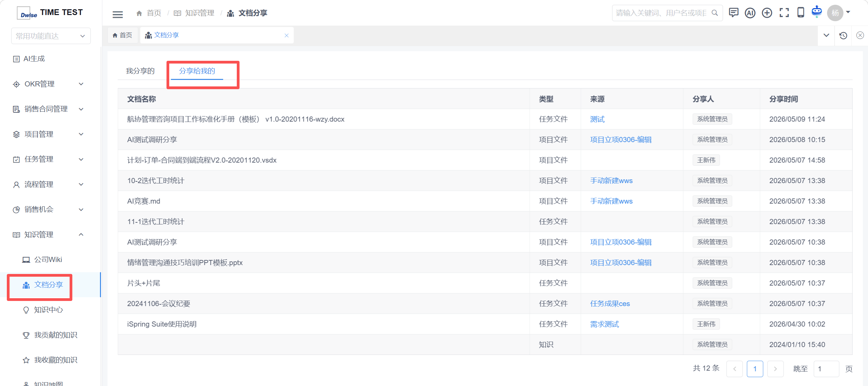Toggle the hamburger sidebar collapse icon
Viewport: 868px width, 386px height.
(118, 14)
